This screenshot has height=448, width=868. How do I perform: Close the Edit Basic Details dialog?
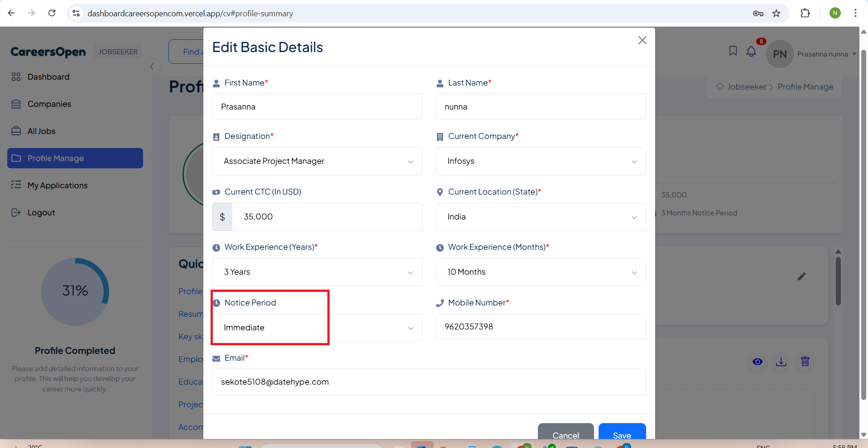tap(642, 41)
